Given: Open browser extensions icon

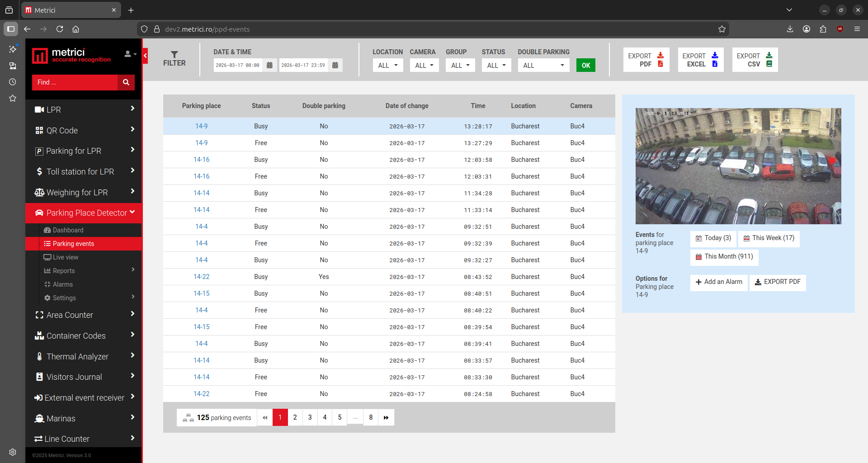Looking at the screenshot, I should point(823,29).
